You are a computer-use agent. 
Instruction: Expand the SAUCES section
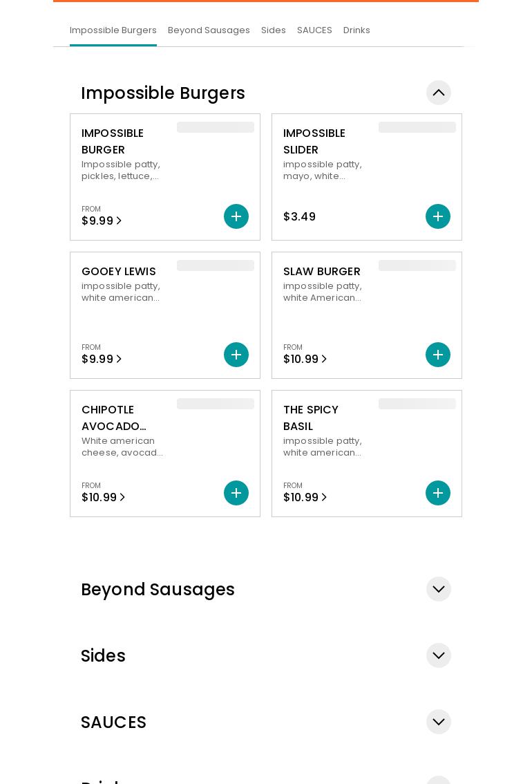[439, 722]
